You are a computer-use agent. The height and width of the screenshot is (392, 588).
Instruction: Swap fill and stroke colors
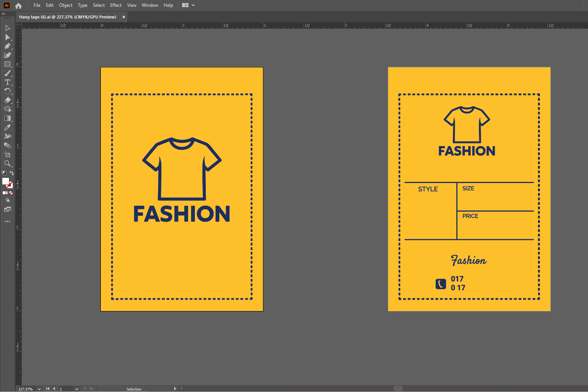tap(12, 173)
